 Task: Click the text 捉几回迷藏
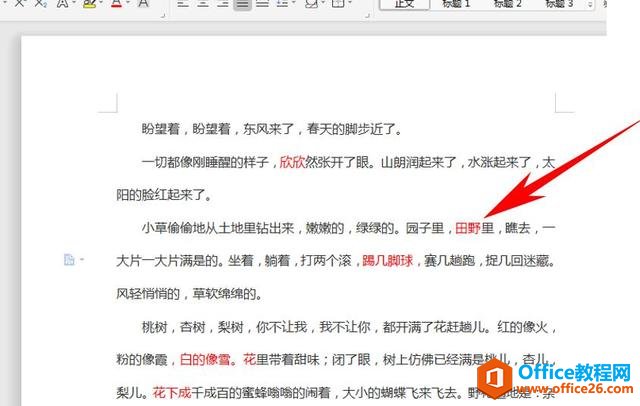pyautogui.click(x=517, y=260)
